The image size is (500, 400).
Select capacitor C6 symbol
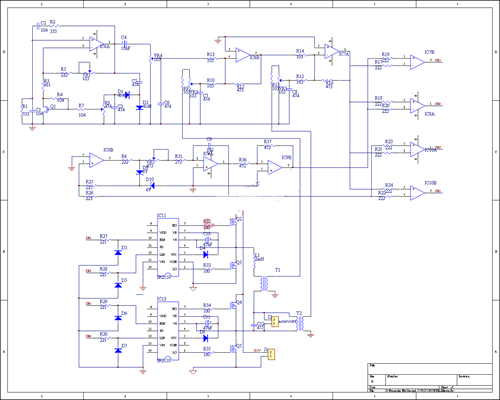pyautogui.click(x=161, y=104)
